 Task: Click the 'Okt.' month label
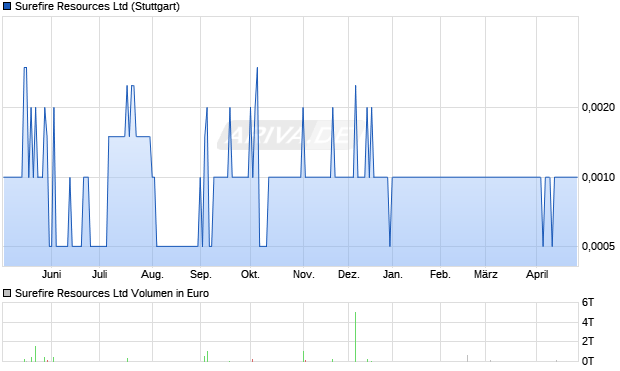[x=250, y=274]
